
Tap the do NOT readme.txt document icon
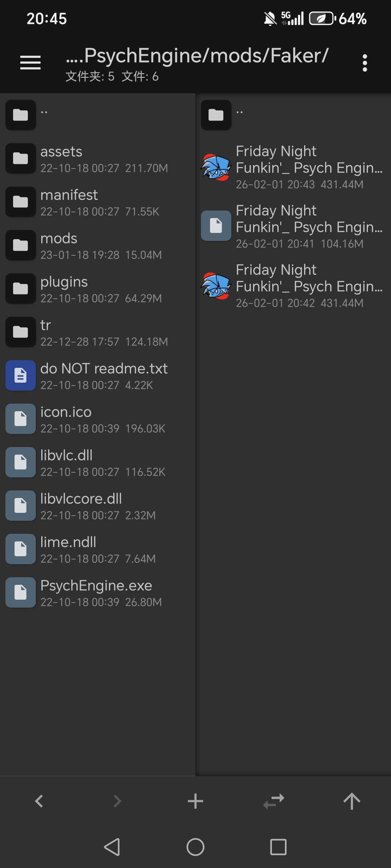(21, 375)
